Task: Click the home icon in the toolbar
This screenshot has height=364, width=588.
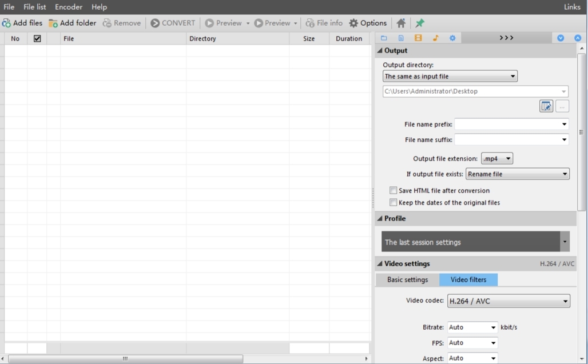Action: click(401, 23)
